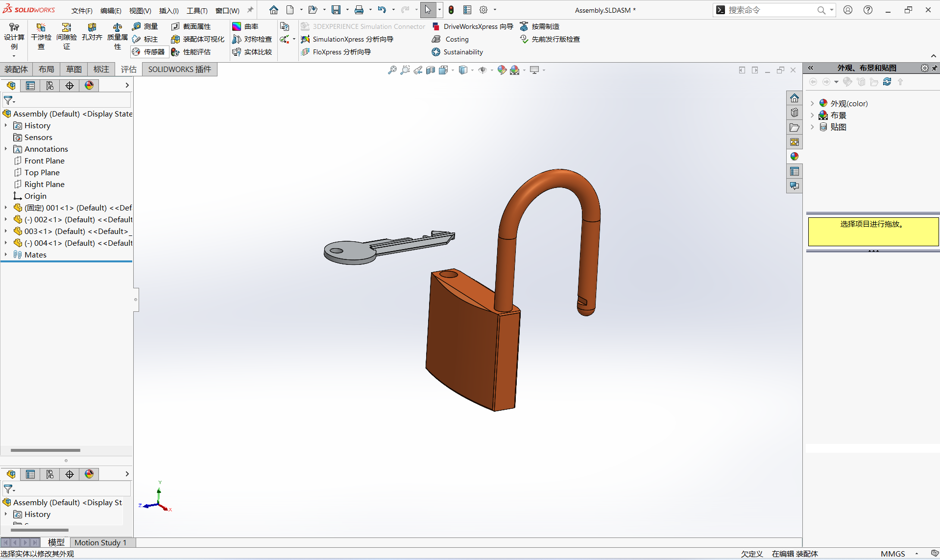Launch SimulationXpress 分析向导
The width and height of the screenshot is (940, 560).
[347, 39]
